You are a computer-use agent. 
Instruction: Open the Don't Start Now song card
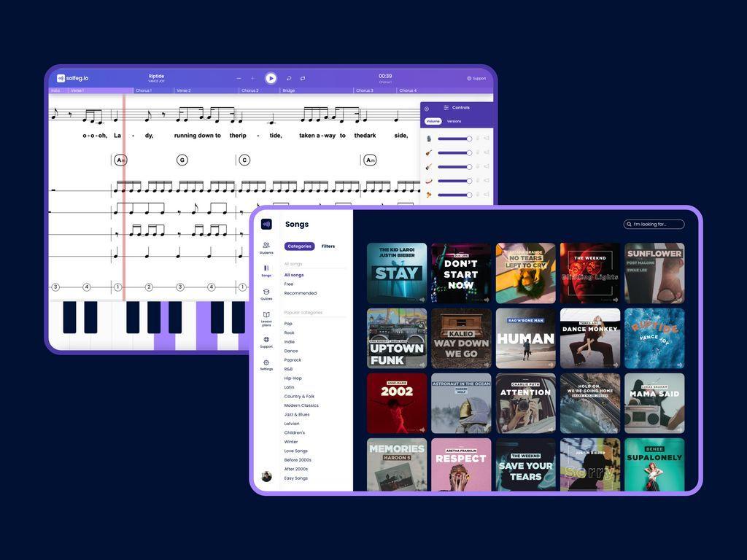coord(461,273)
